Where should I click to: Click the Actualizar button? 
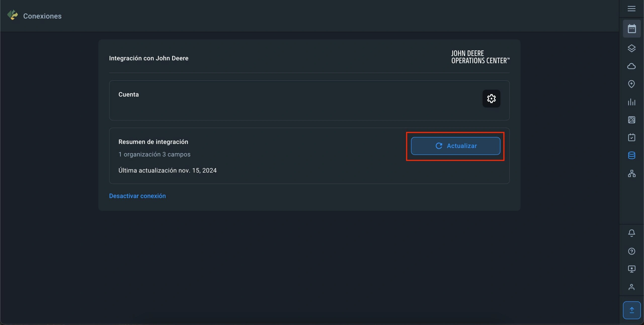click(x=455, y=146)
